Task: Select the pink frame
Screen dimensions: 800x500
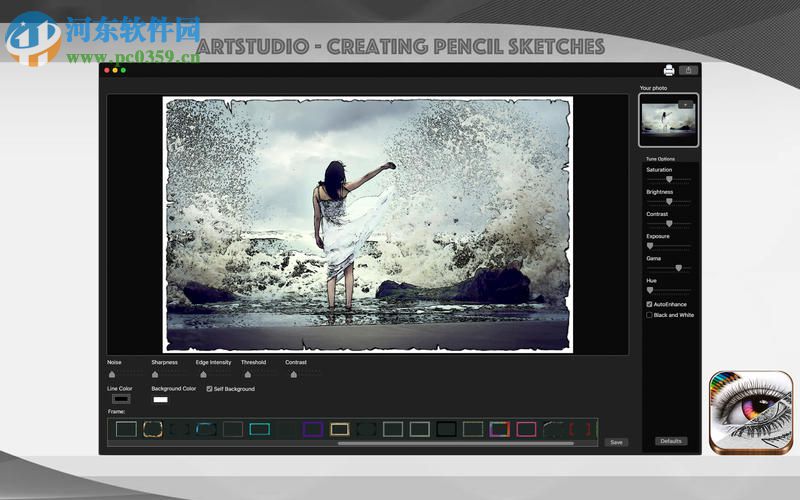Action: (526, 429)
